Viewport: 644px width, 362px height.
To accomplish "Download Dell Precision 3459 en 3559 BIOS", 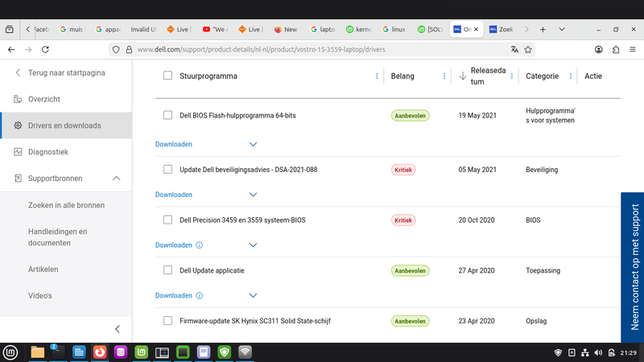I will coord(173,245).
